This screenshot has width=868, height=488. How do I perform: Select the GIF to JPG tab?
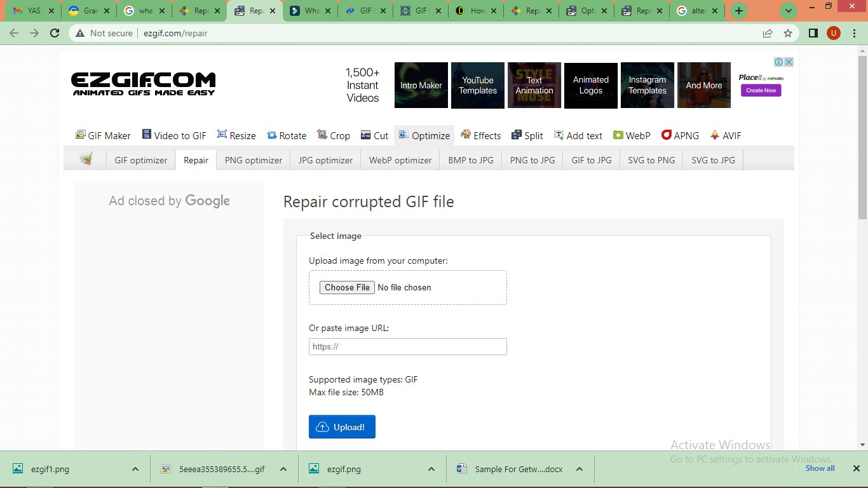592,160
